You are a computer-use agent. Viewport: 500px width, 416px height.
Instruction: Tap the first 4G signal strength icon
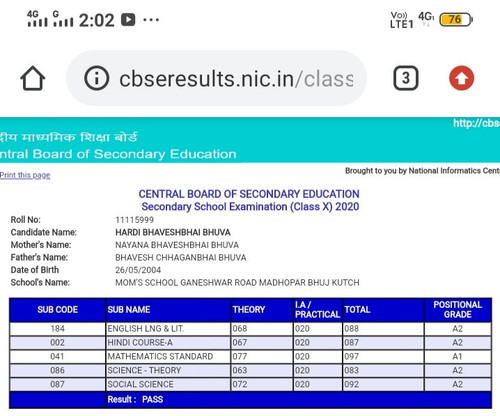tap(37, 19)
